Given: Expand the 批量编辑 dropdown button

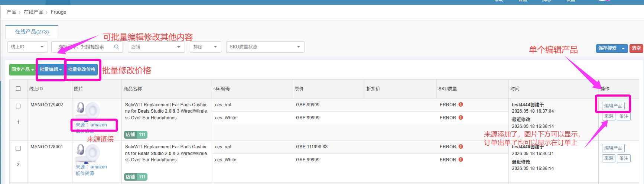Looking at the screenshot, I should (51, 70).
